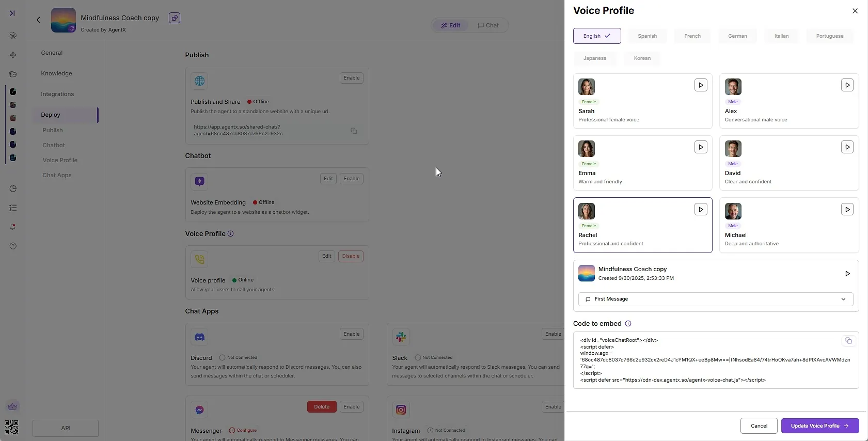
Task: Select the Rachel voice card
Action: 642,225
